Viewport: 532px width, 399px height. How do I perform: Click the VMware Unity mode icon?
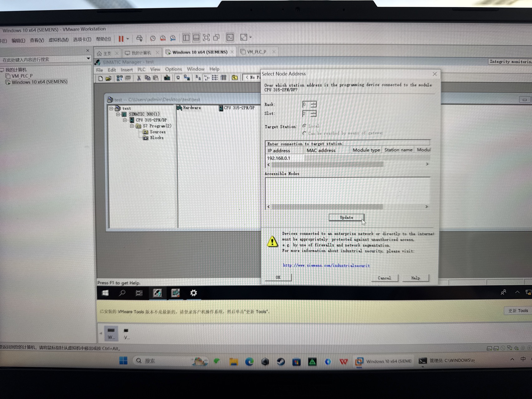(216, 38)
